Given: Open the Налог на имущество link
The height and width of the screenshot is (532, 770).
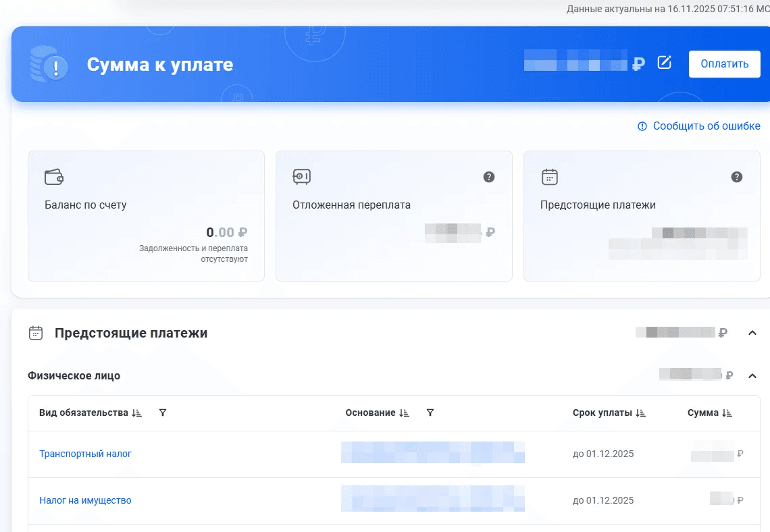Looking at the screenshot, I should tap(86, 500).
